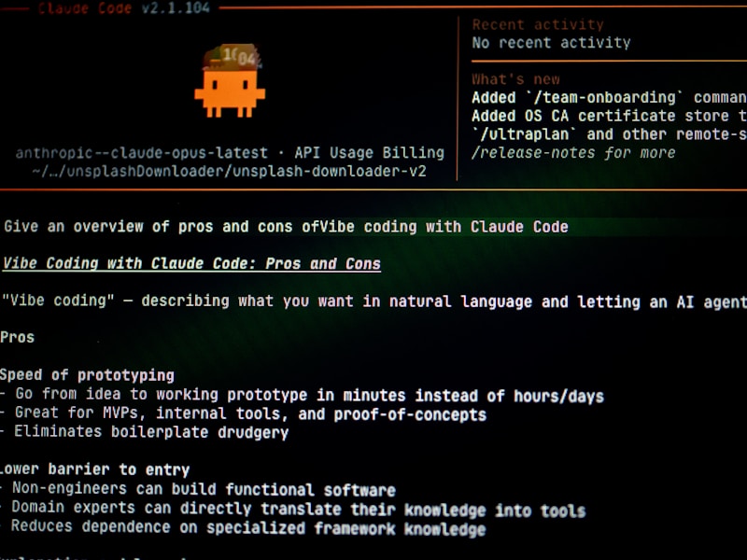Click the "Go from idea to working prototype" bullet
Screen dimensions: 747x560
[302, 395]
